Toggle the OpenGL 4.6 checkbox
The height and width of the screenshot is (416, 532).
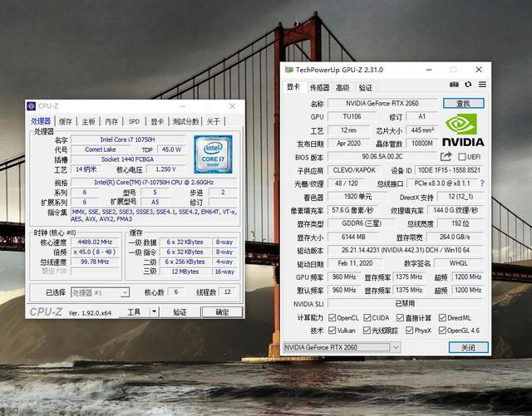click(442, 330)
